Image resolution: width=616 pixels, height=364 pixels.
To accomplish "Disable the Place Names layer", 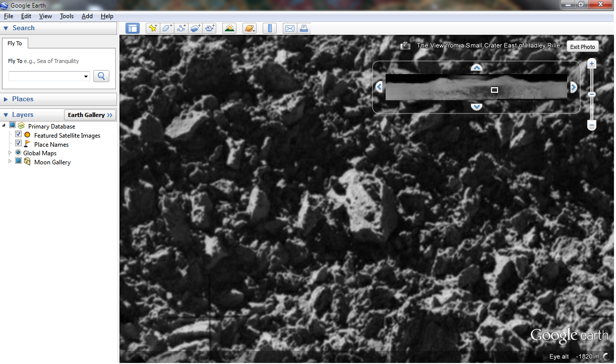I will 18,144.
